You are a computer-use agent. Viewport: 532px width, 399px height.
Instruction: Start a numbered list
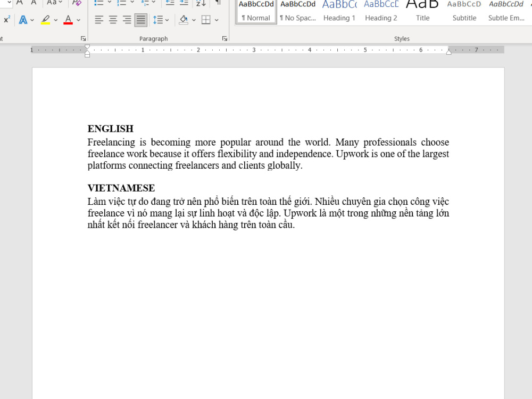121,3
